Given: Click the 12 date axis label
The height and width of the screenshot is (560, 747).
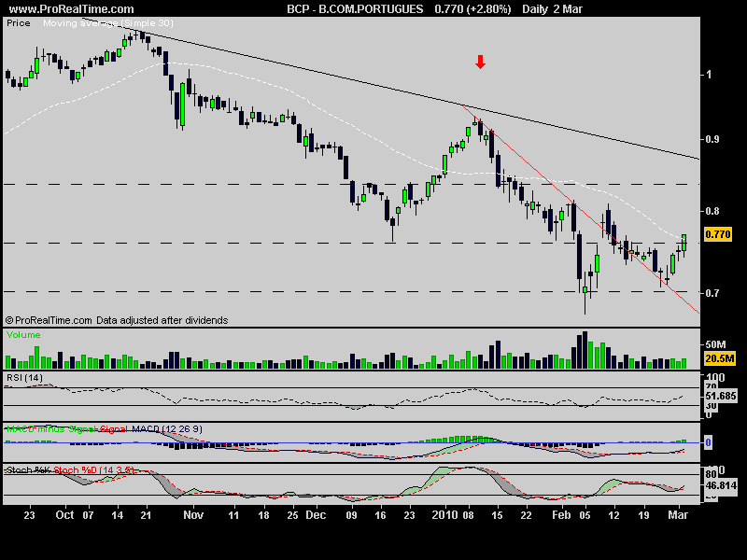Looking at the screenshot, I should pos(614,515).
